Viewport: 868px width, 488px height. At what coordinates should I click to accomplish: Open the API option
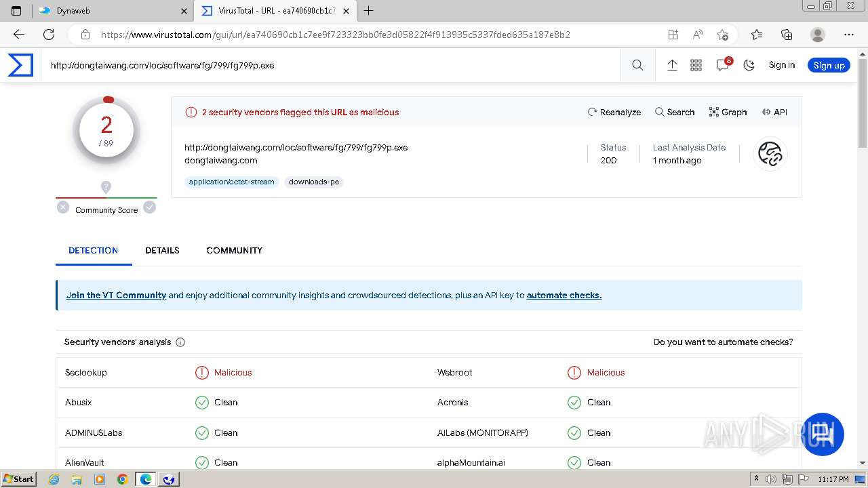pos(774,112)
